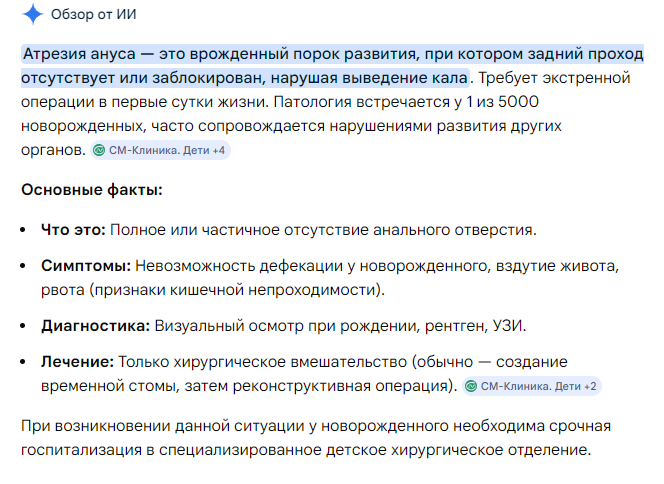Click the bold "Симптомы:" label

click(86, 267)
